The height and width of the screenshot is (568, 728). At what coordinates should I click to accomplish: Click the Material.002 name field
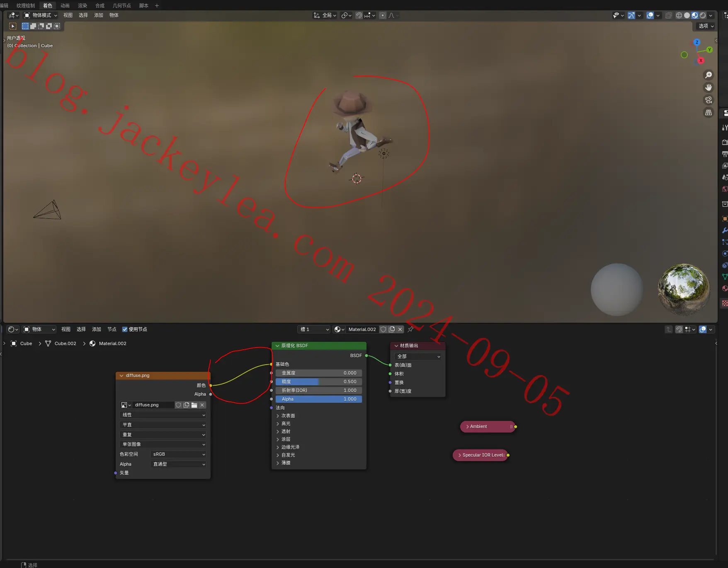coord(362,329)
